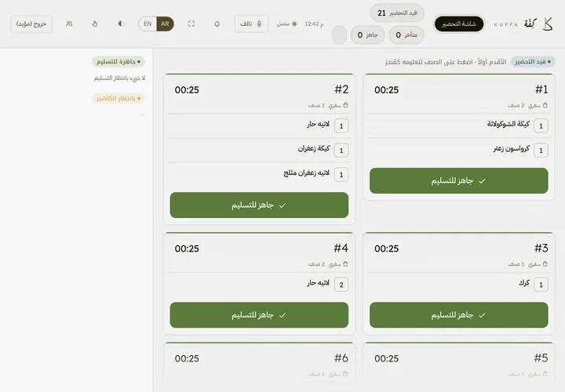
Task: Mark كيكة زعفران as done in order #2
Action: (258, 150)
